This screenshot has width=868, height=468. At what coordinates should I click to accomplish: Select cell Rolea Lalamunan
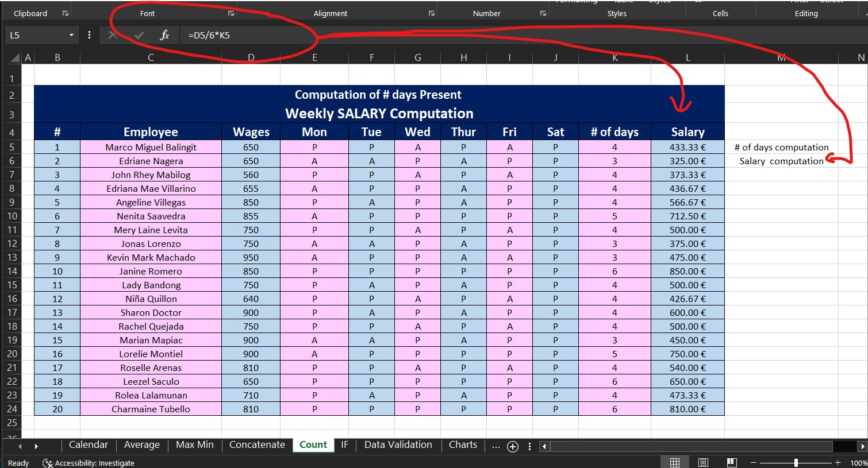pos(151,395)
